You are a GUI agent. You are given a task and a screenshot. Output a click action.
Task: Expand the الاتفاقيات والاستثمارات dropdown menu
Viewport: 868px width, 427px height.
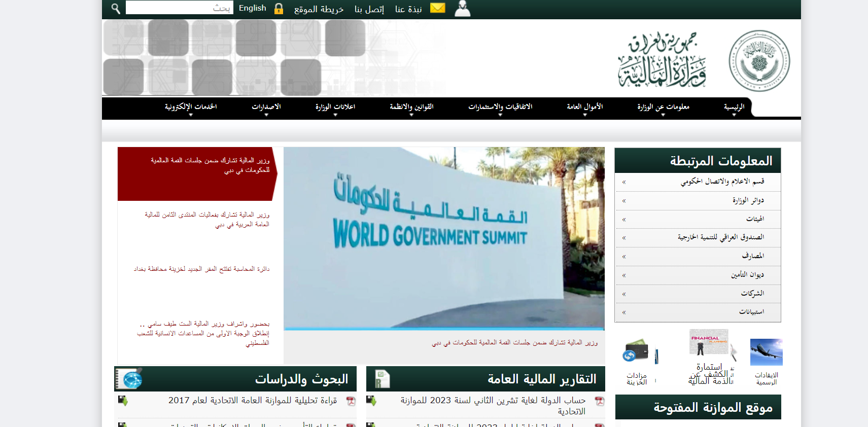click(x=500, y=108)
